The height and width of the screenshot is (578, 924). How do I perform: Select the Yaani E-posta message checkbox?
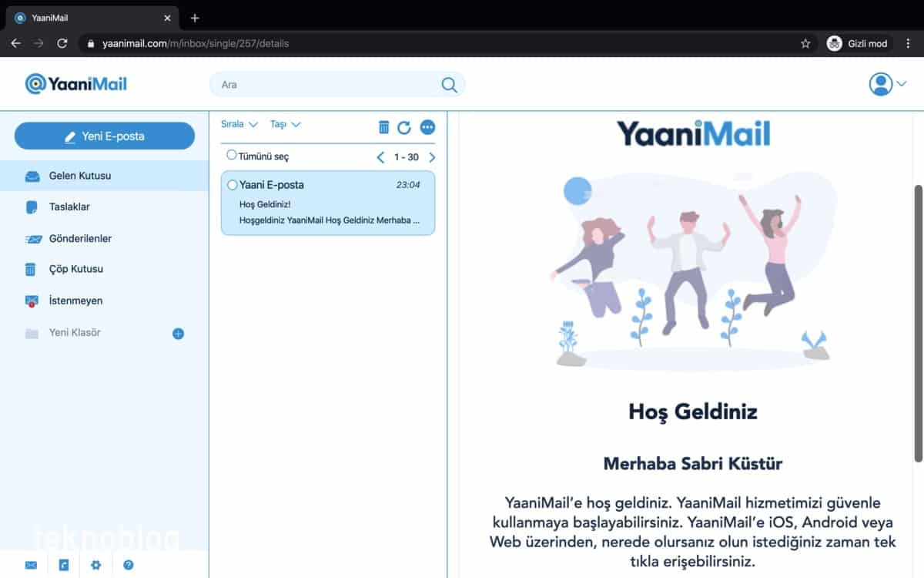pyautogui.click(x=233, y=185)
